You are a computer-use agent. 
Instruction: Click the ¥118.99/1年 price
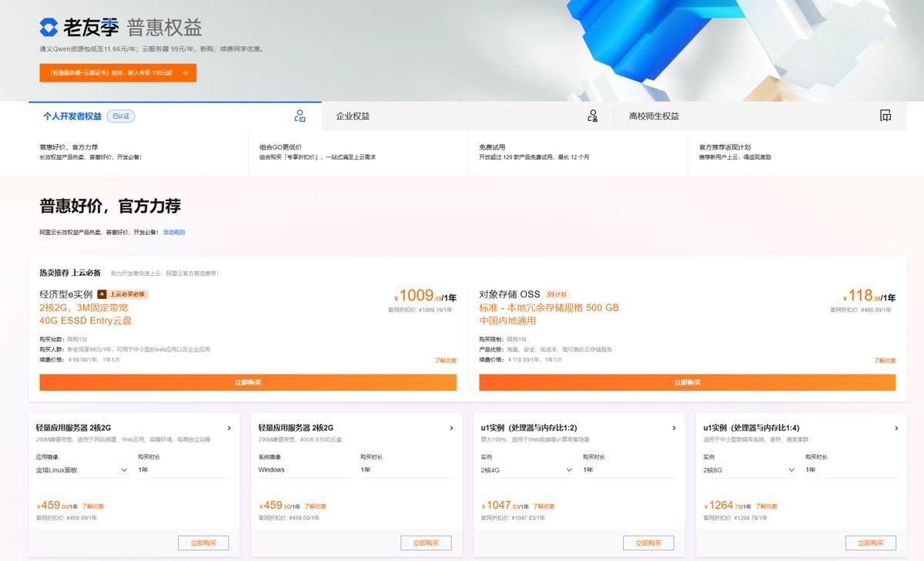[x=869, y=296]
